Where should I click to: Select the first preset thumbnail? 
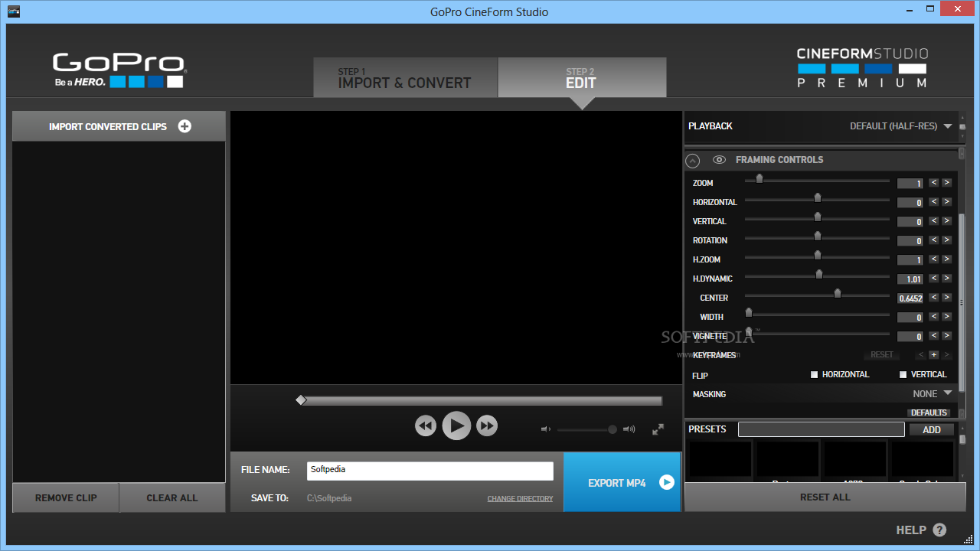[720, 459]
